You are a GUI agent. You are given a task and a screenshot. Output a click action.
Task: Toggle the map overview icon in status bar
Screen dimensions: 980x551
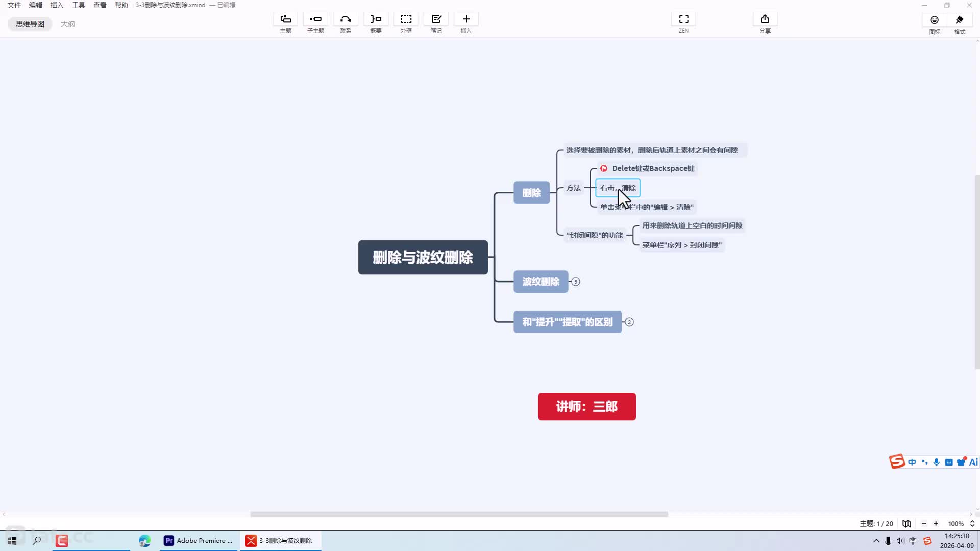pos(906,523)
